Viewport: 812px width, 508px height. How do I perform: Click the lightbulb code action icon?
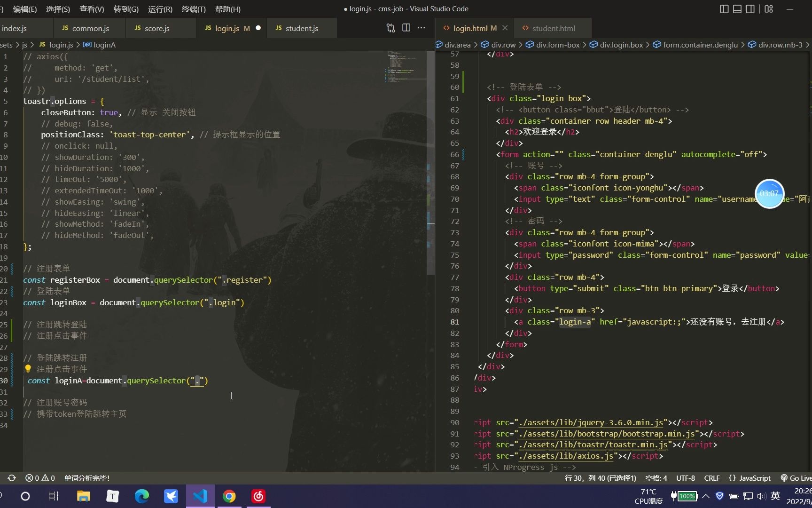(x=28, y=369)
